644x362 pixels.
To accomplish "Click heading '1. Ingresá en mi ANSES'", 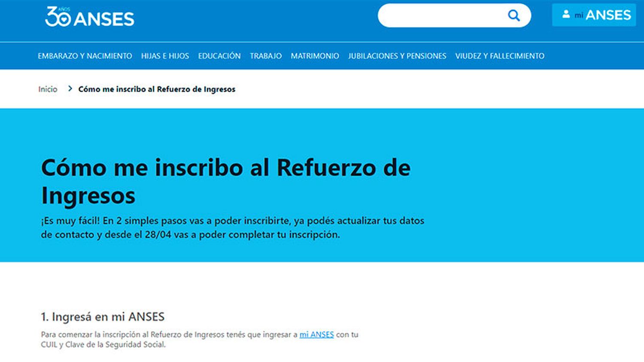I will point(103,317).
